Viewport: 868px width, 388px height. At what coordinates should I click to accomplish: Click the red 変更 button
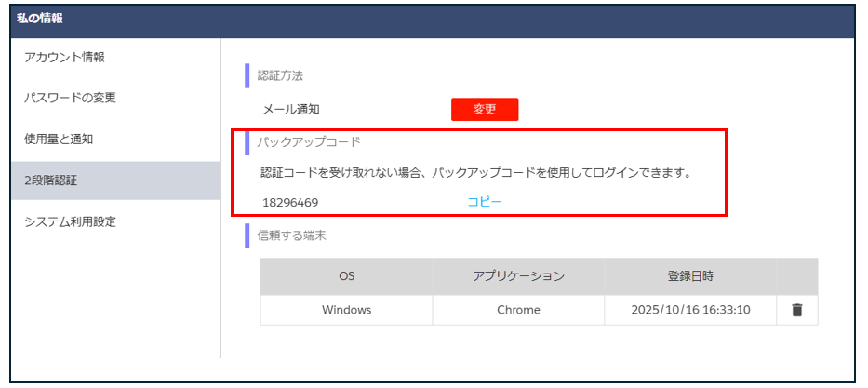[x=484, y=109]
